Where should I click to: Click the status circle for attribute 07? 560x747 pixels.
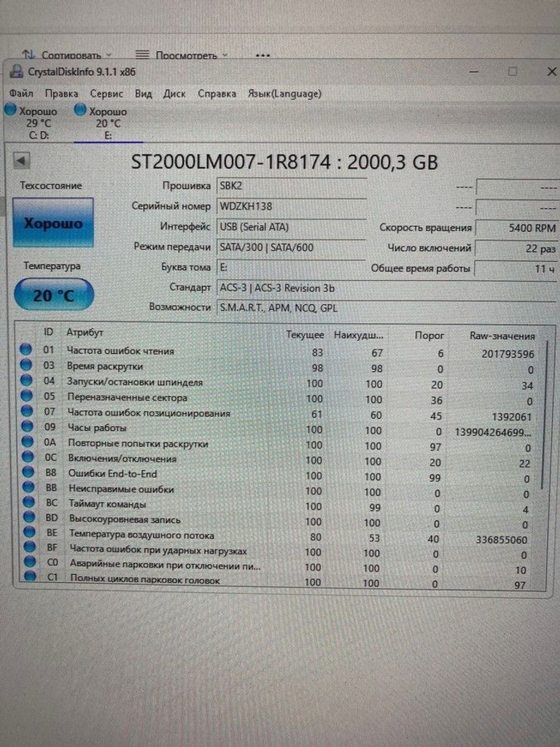click(x=27, y=411)
